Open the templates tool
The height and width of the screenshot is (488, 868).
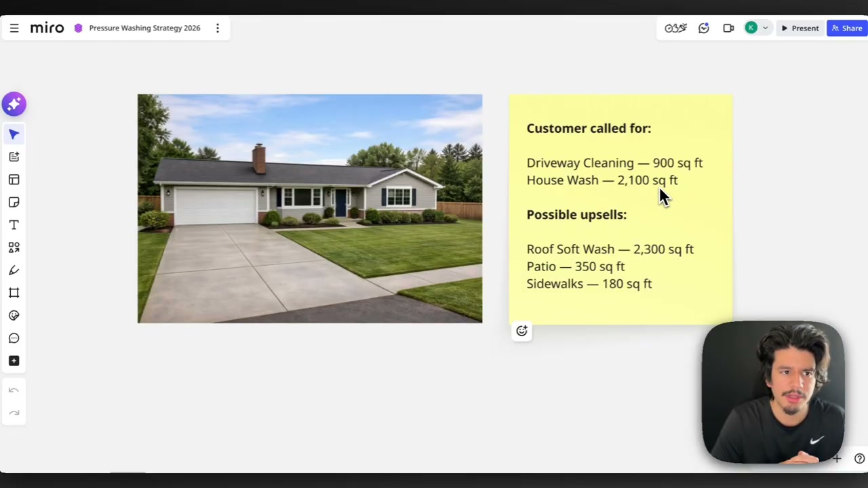pyautogui.click(x=14, y=180)
